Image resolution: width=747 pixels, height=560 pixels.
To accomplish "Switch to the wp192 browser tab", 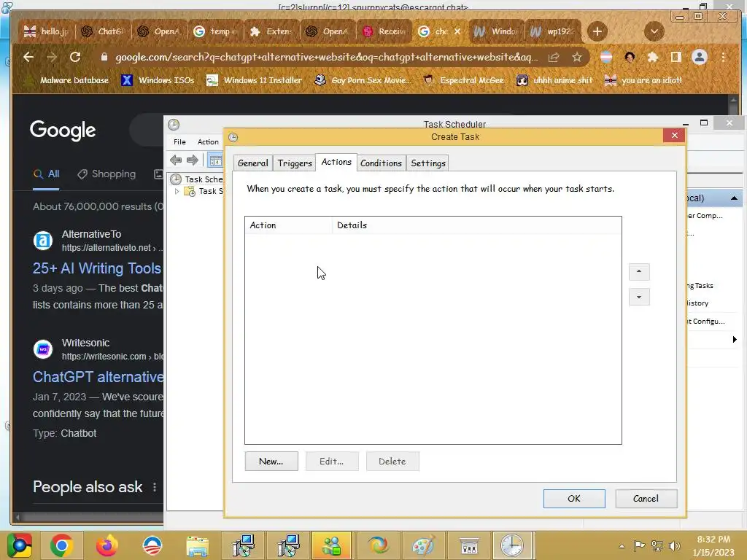I will coord(553,32).
